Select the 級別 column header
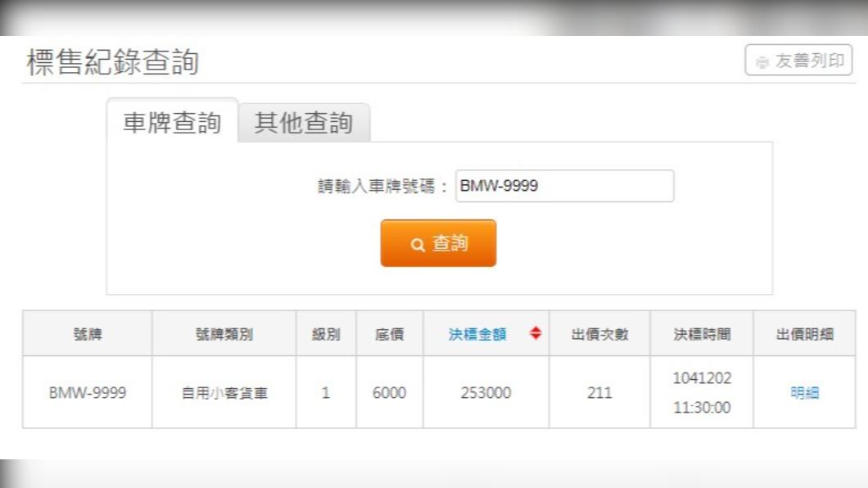 click(x=326, y=334)
